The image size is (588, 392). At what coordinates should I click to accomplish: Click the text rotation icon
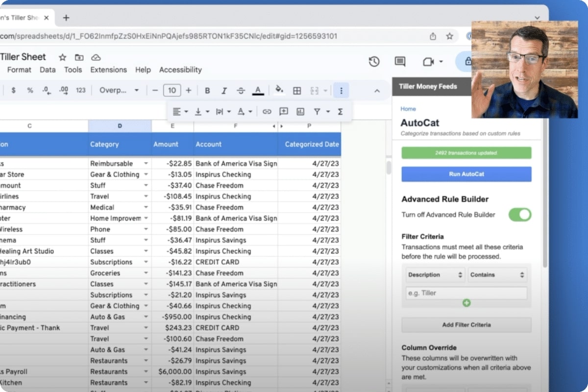(241, 112)
